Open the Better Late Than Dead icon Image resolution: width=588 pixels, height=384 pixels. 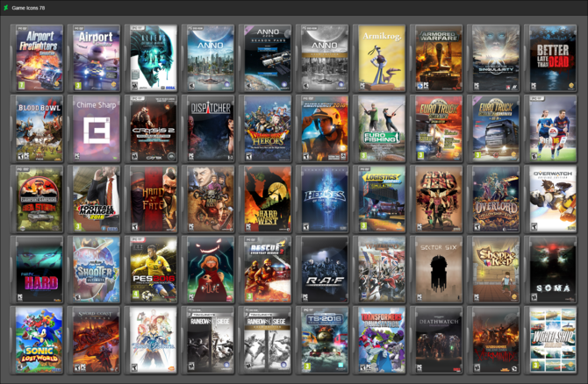tap(550, 58)
